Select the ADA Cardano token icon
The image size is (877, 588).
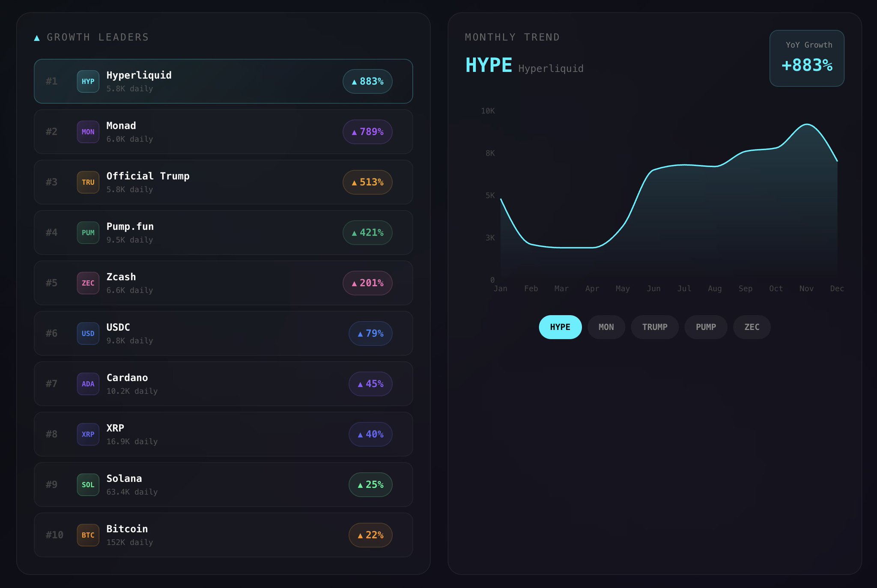[x=88, y=384]
